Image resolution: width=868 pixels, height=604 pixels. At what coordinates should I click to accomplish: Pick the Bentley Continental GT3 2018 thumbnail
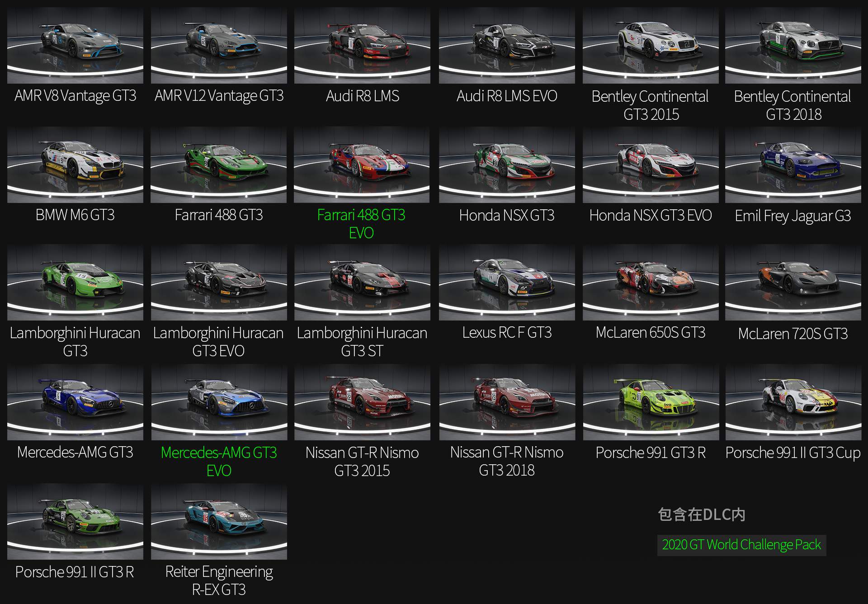click(793, 45)
